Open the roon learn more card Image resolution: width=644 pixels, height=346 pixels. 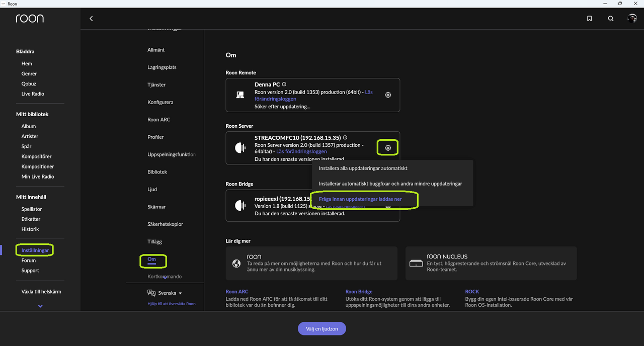point(311,264)
